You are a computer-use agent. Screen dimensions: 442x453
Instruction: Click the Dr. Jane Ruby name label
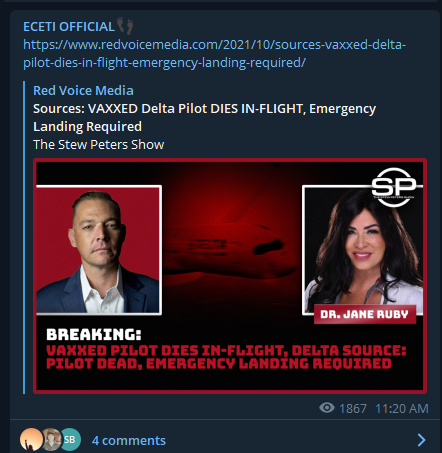coord(365,314)
